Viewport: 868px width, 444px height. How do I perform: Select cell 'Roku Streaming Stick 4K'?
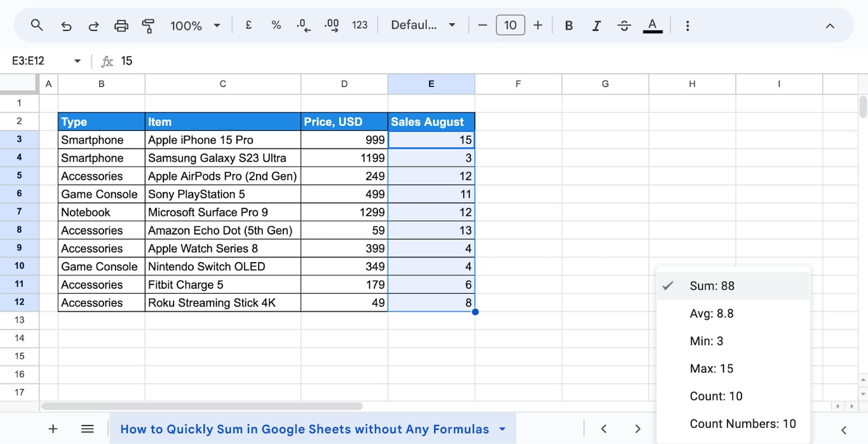click(x=223, y=303)
